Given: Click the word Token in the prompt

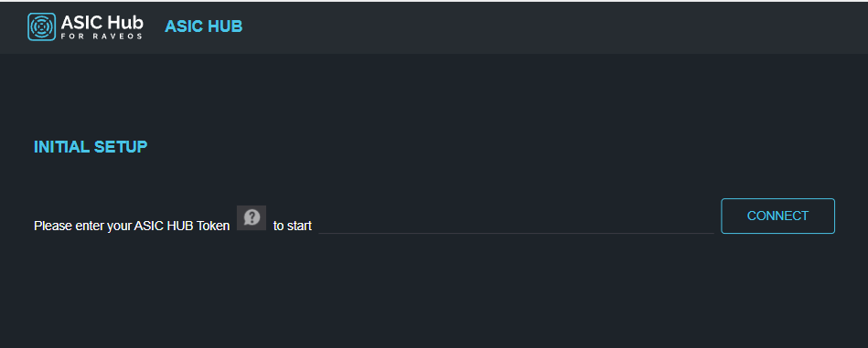Looking at the screenshot, I should [213, 226].
